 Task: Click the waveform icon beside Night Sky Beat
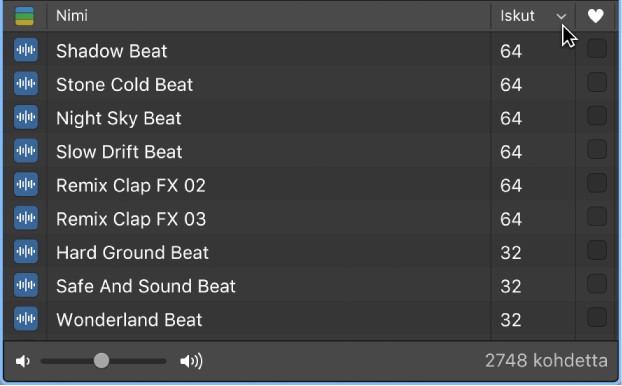coord(26,117)
